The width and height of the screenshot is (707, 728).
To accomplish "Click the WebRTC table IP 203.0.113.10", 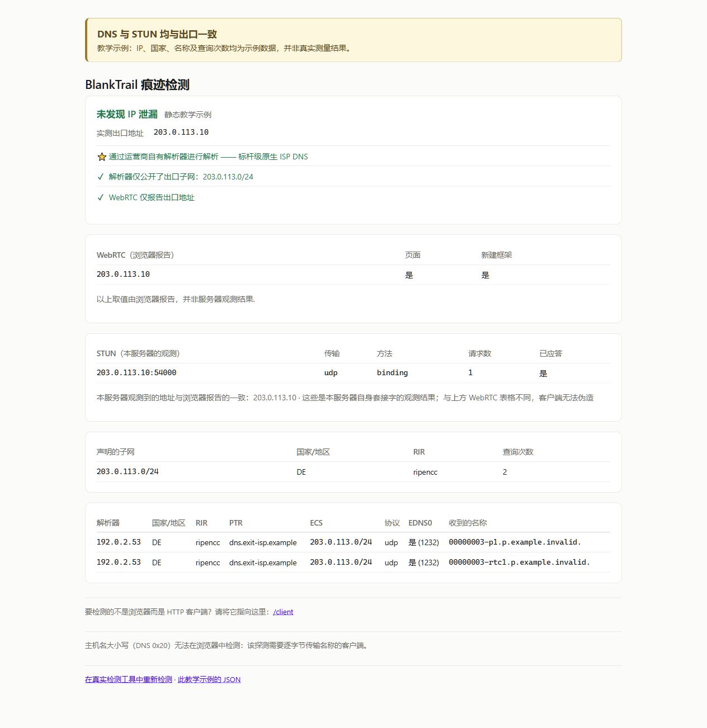I will point(123,275).
